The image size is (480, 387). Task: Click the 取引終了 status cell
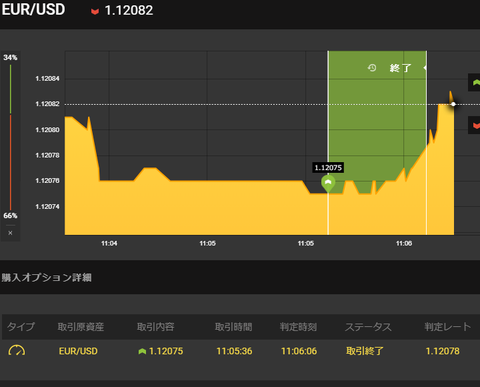click(x=365, y=351)
